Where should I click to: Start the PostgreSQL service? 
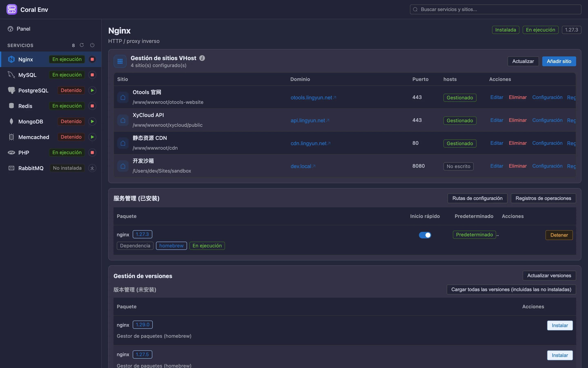(x=92, y=90)
